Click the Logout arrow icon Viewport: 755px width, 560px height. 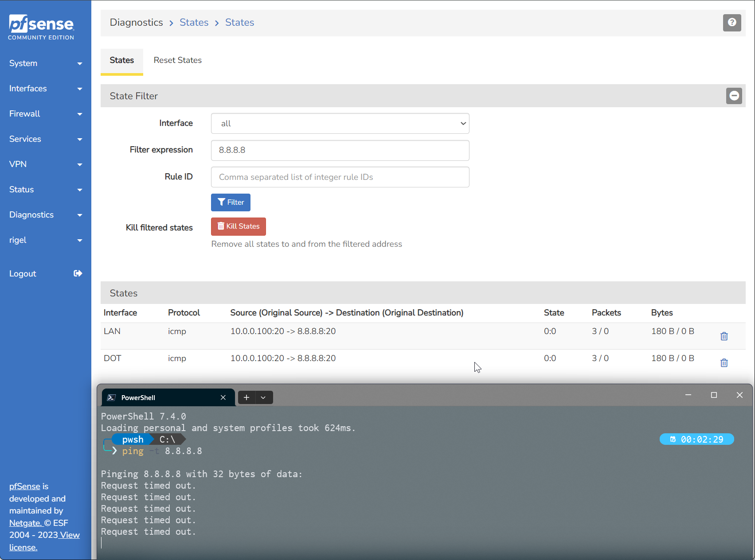[78, 273]
